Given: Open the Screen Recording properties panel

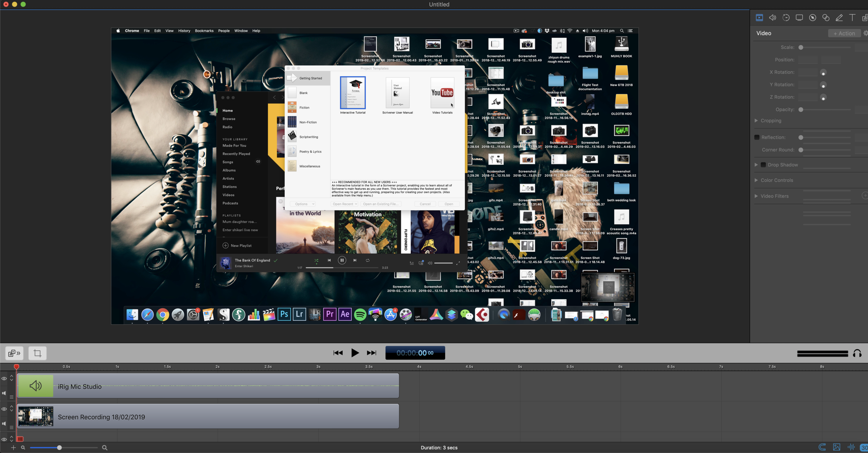Looking at the screenshot, I should [799, 17].
